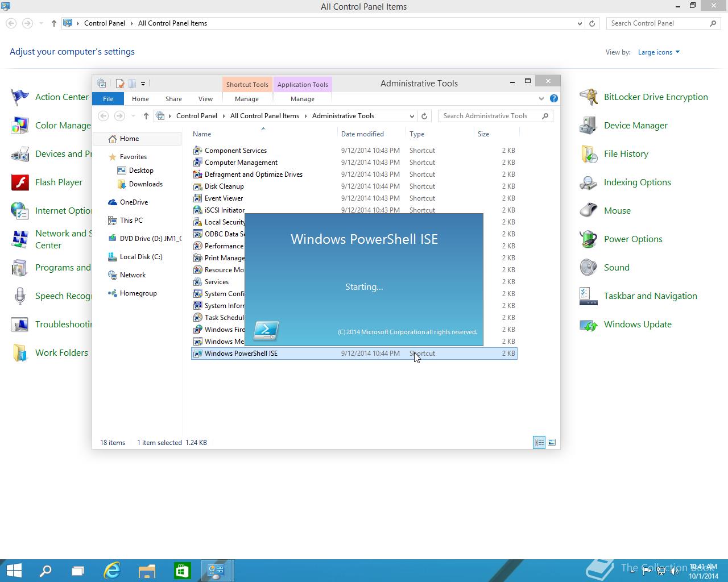
Task: Open Device Manager icon
Action: (x=589, y=126)
